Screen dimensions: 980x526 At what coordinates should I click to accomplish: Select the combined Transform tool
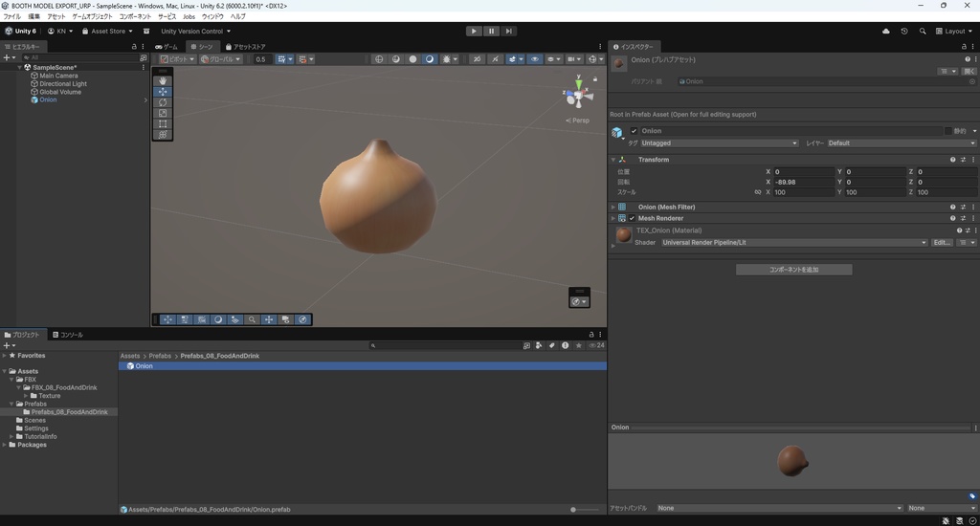pyautogui.click(x=163, y=134)
